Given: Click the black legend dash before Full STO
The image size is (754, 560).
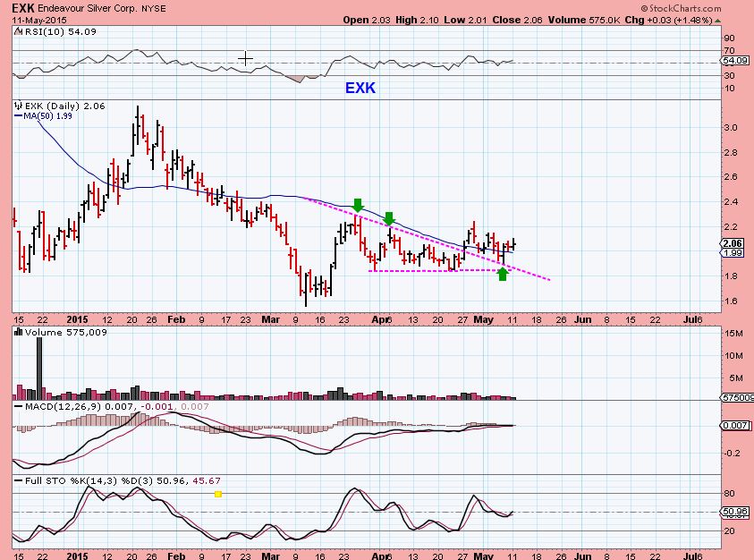Looking at the screenshot, I should [19, 480].
